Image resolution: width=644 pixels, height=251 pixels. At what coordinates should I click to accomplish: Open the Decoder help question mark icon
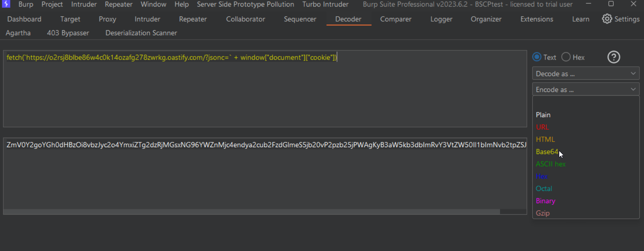tap(614, 57)
